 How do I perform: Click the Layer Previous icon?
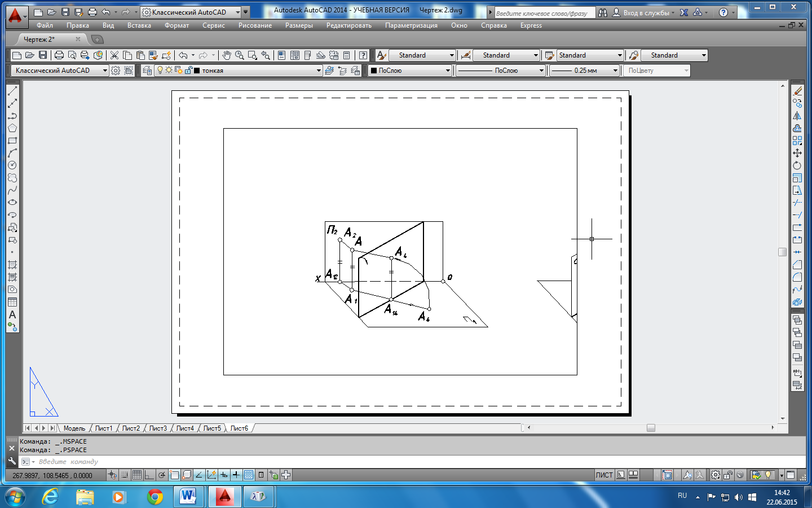tap(342, 71)
